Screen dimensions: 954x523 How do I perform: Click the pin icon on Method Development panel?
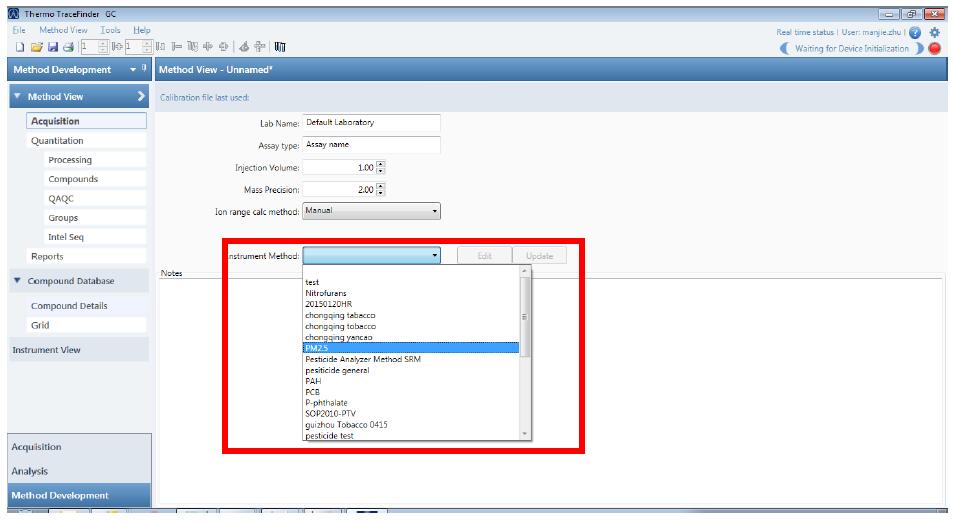point(144,69)
